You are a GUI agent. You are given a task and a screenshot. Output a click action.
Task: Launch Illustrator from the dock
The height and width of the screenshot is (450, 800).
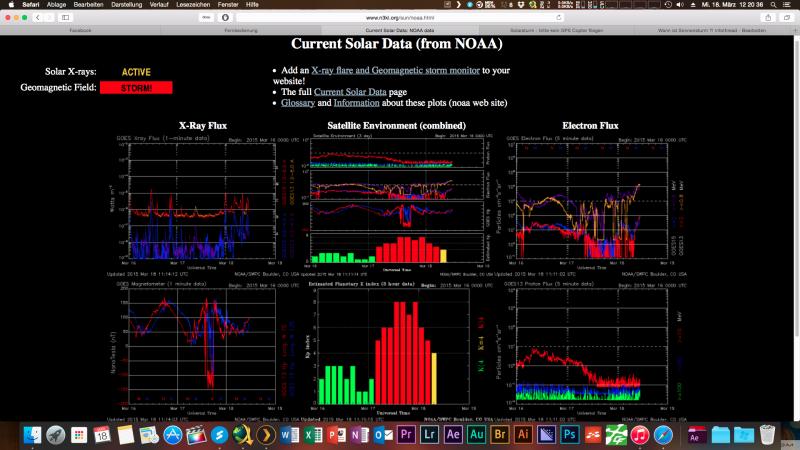click(522, 435)
